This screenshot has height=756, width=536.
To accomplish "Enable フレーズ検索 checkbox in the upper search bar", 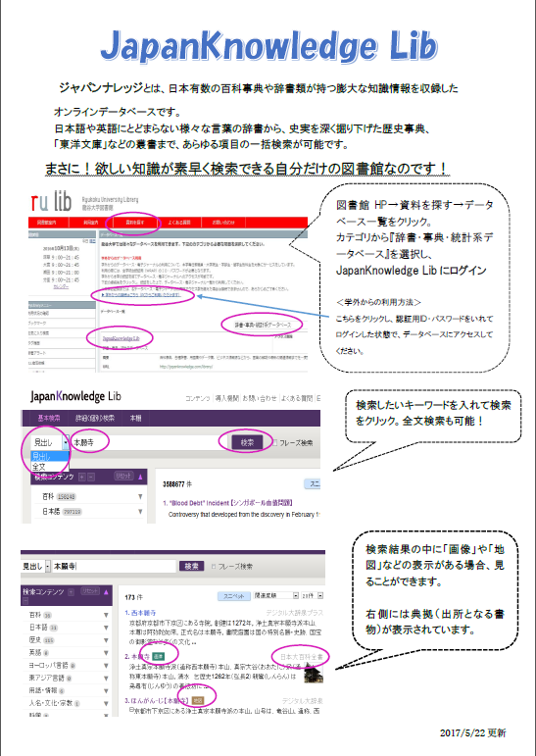I will (x=274, y=442).
